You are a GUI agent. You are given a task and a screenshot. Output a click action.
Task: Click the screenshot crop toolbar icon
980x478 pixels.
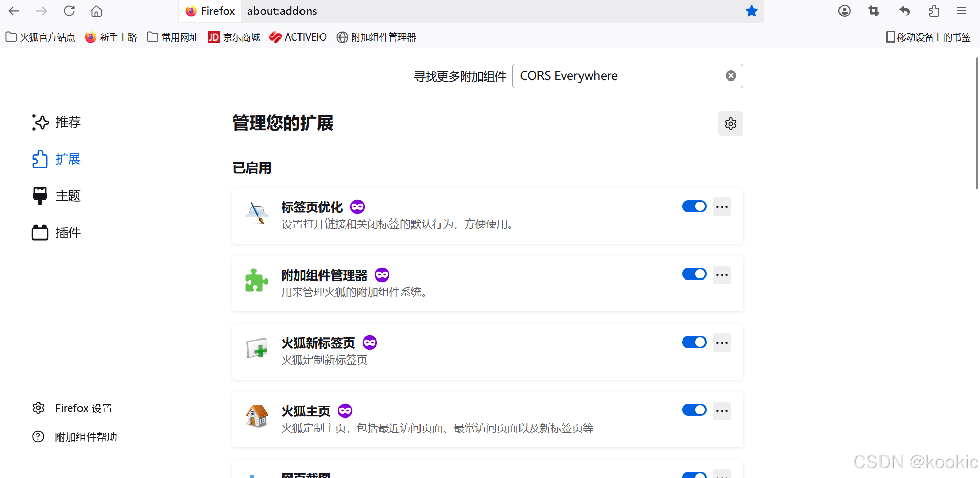point(874,11)
